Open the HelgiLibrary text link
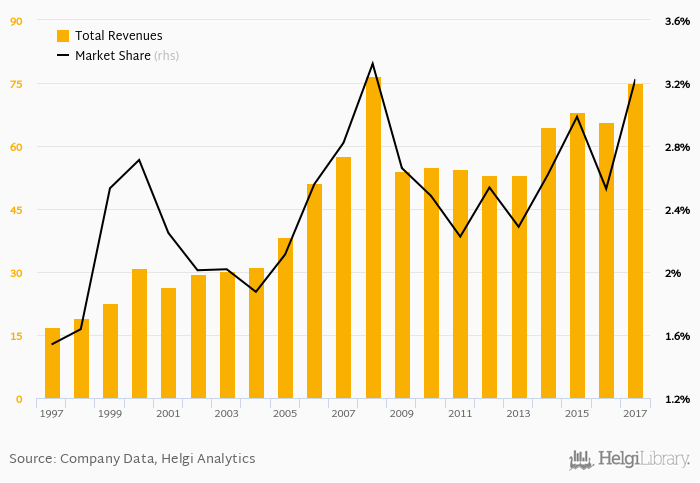This screenshot has height=483, width=700. point(643,459)
